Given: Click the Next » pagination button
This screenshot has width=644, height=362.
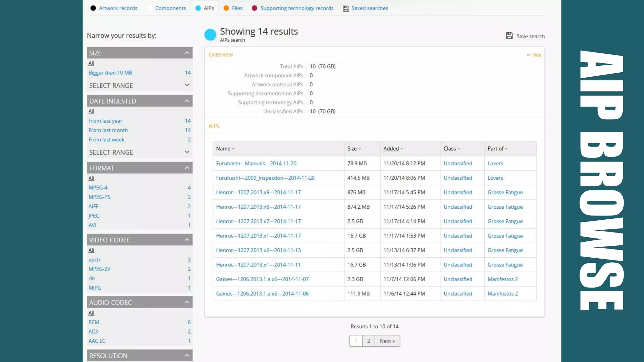Looking at the screenshot, I should [387, 341].
